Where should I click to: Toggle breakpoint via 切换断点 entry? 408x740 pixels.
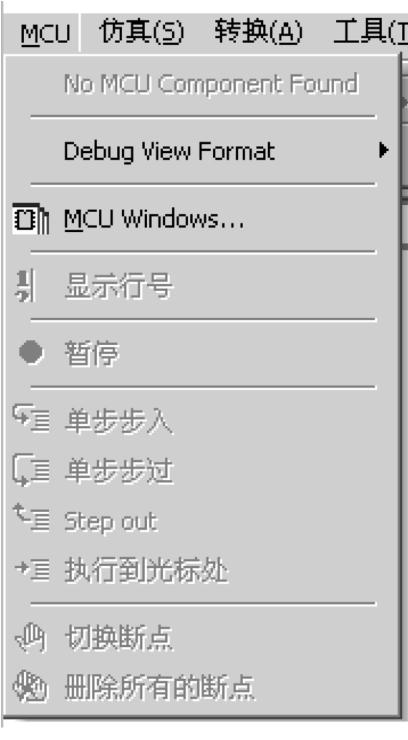click(203, 638)
